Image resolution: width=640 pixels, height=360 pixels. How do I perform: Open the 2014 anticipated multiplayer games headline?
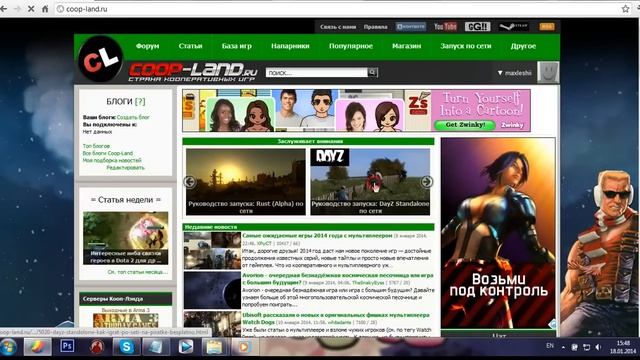coord(317,236)
